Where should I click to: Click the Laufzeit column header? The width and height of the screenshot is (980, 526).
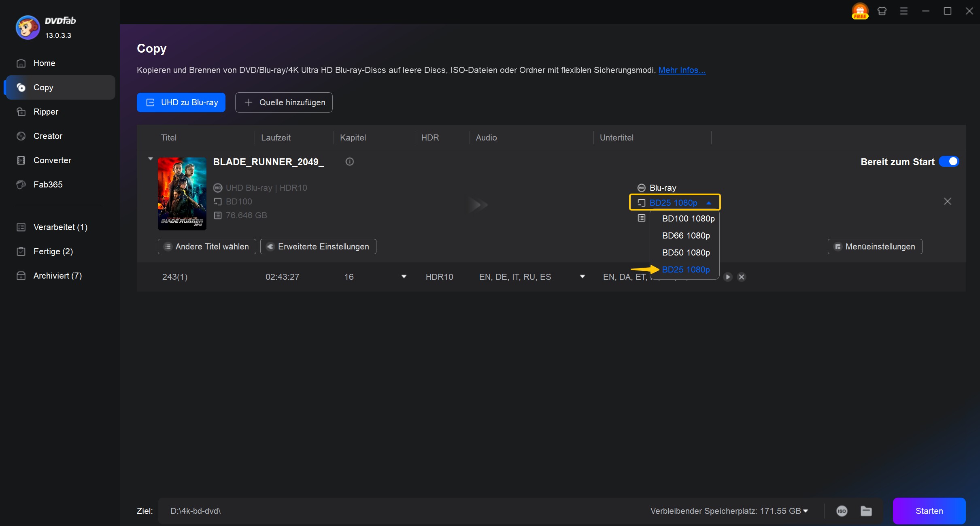pyautogui.click(x=276, y=138)
